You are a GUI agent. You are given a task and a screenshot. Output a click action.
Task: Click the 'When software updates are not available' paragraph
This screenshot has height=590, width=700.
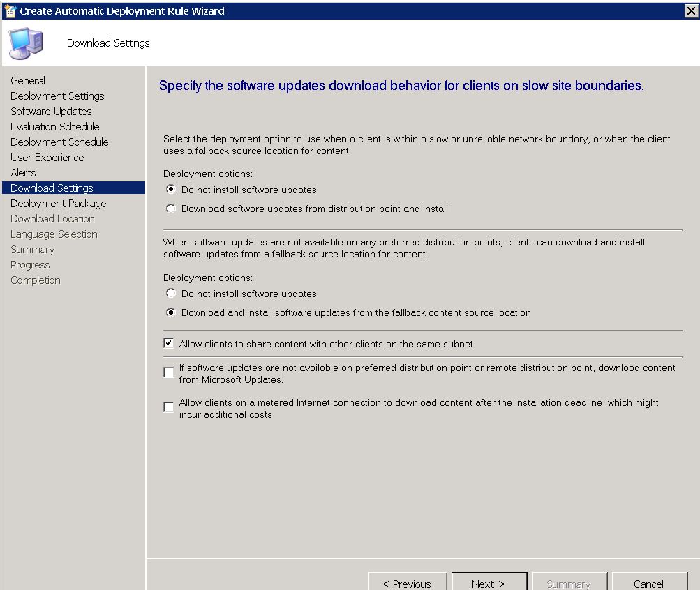(x=404, y=248)
